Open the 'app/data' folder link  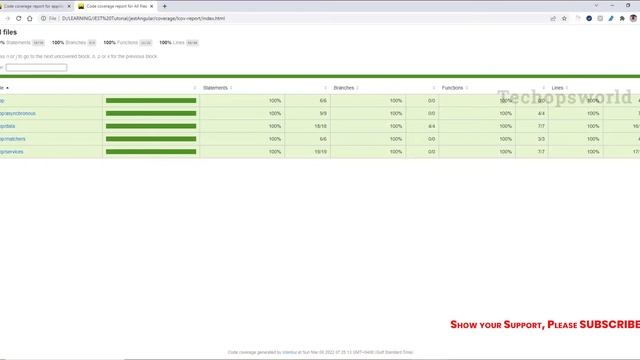point(7,126)
